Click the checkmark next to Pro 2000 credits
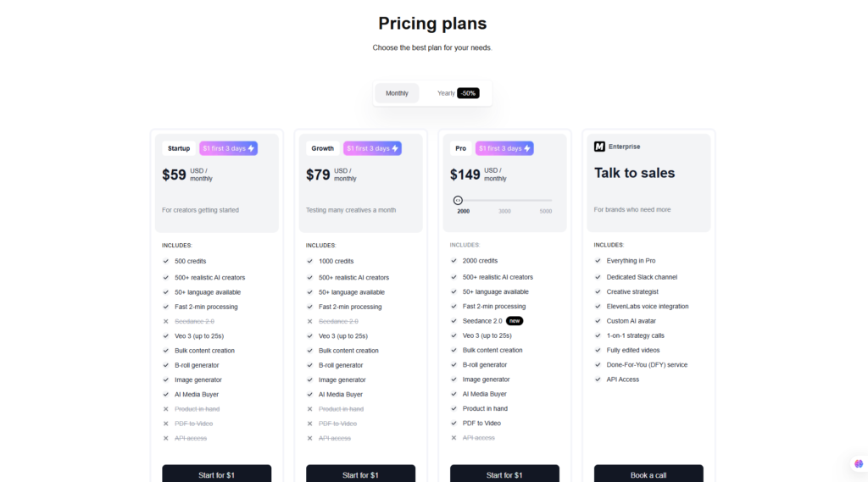Screen dimensions: 868x482 point(454,261)
